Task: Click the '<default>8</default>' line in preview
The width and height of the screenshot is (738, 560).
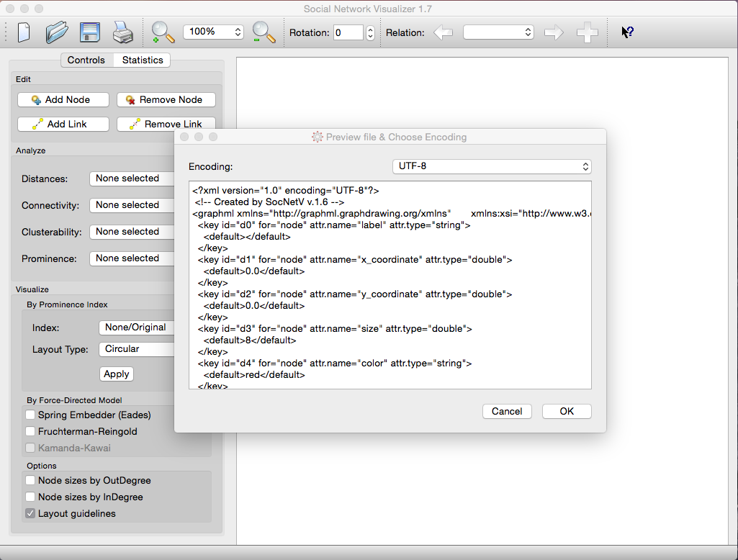Action: [250, 340]
